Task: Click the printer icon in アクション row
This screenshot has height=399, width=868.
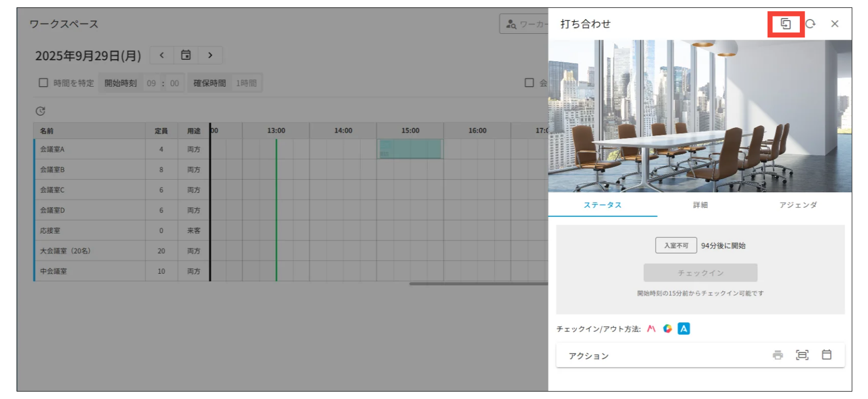Action: pyautogui.click(x=778, y=355)
